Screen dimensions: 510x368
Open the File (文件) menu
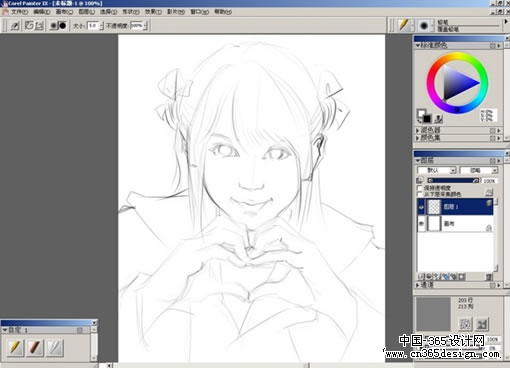tap(19, 12)
